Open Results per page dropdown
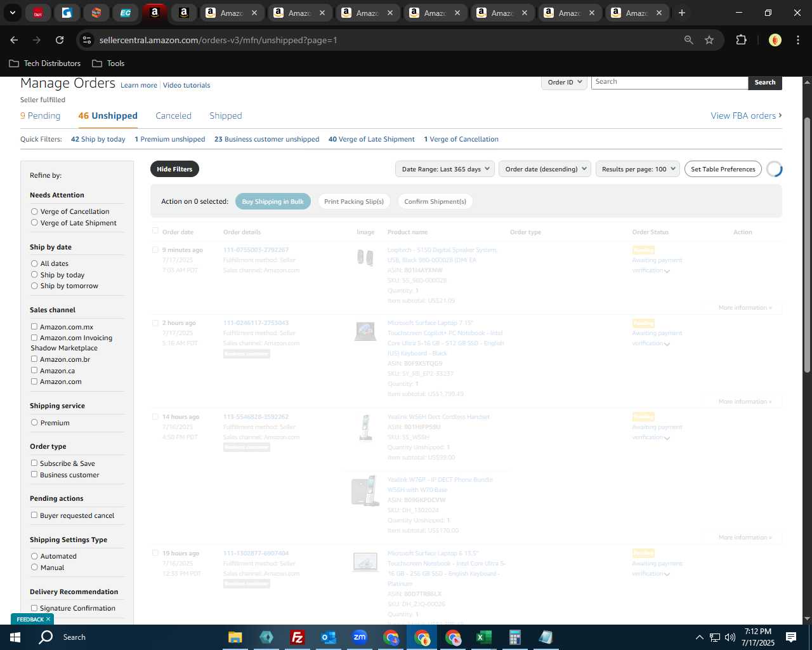812x650 pixels. 638,169
